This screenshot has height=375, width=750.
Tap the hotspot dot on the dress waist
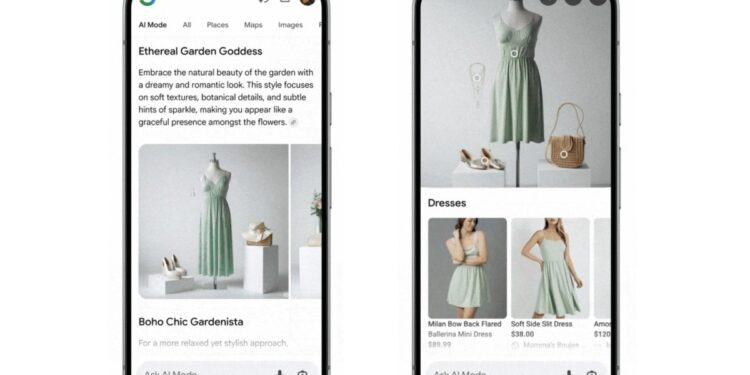514,54
